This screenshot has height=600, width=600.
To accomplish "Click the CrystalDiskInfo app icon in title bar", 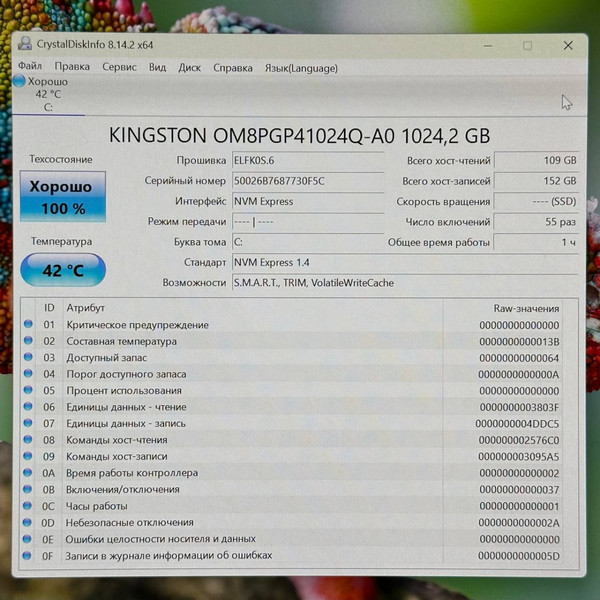I will (24, 44).
